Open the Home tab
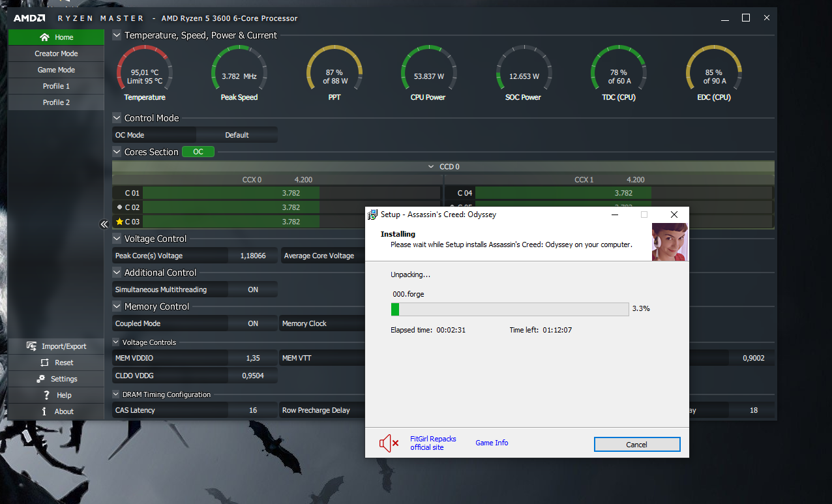 [56, 37]
